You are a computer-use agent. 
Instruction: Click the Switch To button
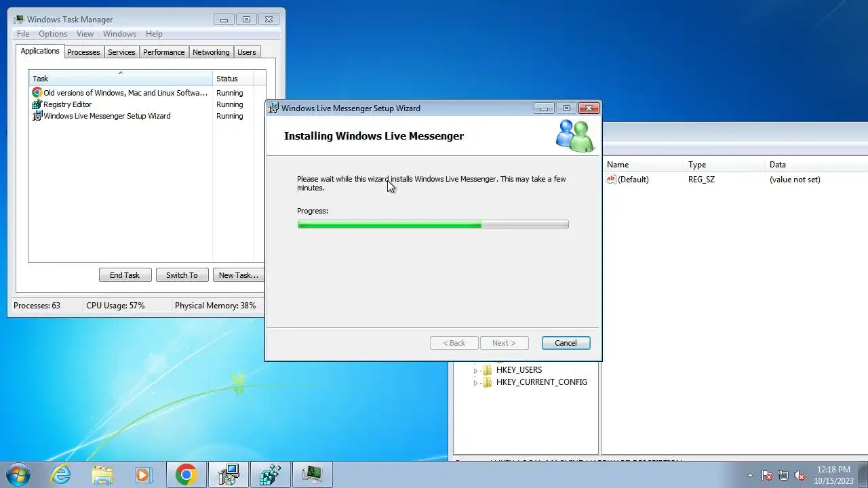pyautogui.click(x=182, y=275)
